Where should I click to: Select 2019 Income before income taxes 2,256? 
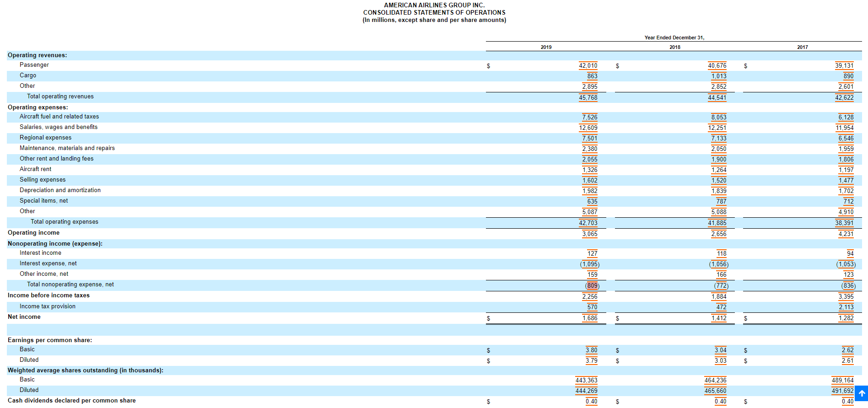click(590, 297)
